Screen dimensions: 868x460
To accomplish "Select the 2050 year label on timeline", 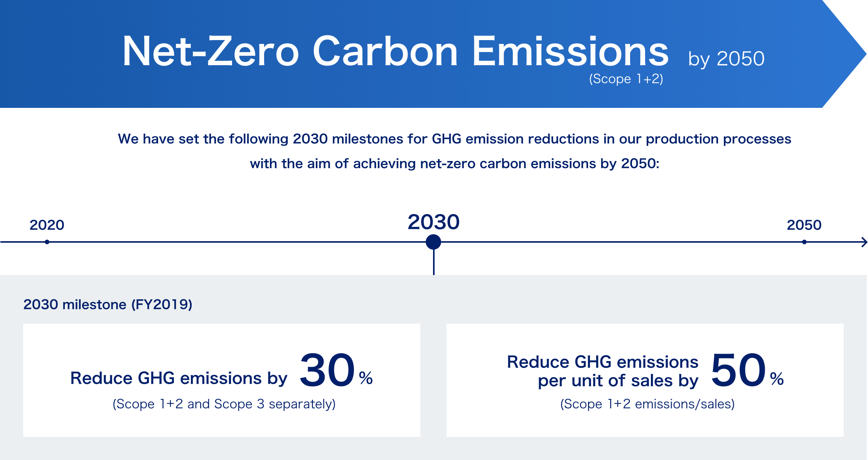I will (x=804, y=225).
